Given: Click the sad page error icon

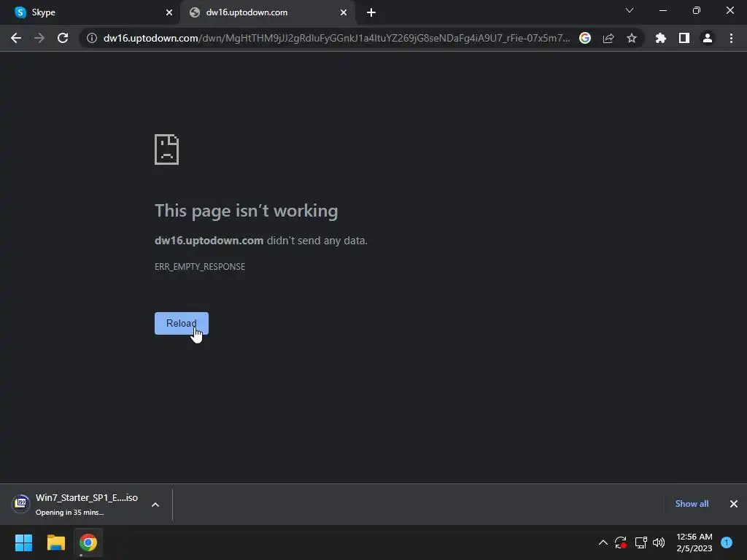Looking at the screenshot, I should tap(167, 149).
